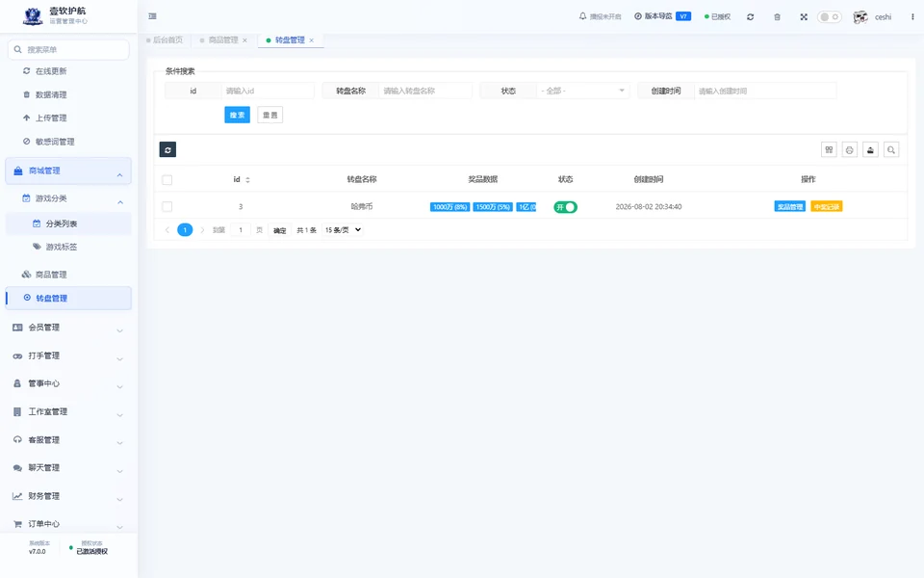Go to the previous page arrow
This screenshot has width=924, height=578.
click(x=167, y=230)
